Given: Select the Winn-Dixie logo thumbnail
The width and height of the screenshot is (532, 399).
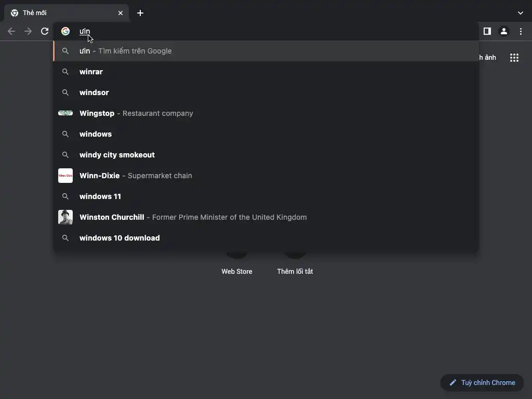Looking at the screenshot, I should [x=65, y=176].
